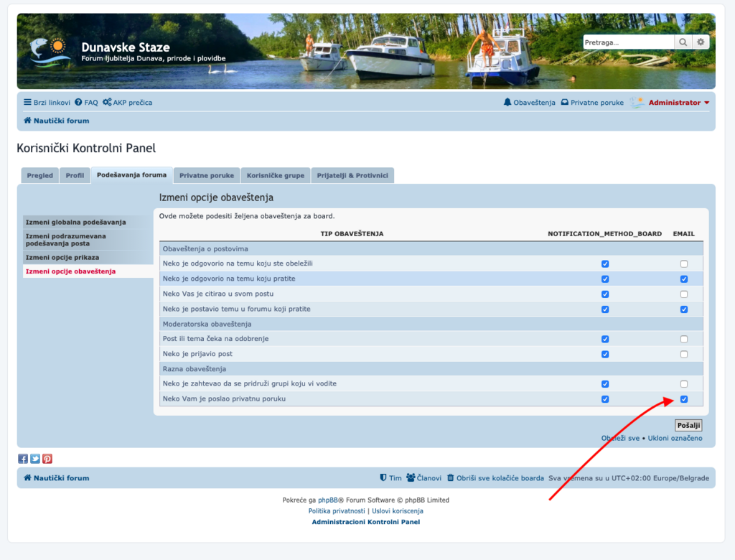
Task: Toggle board notification for post čeka odobrenje
Action: (605, 339)
